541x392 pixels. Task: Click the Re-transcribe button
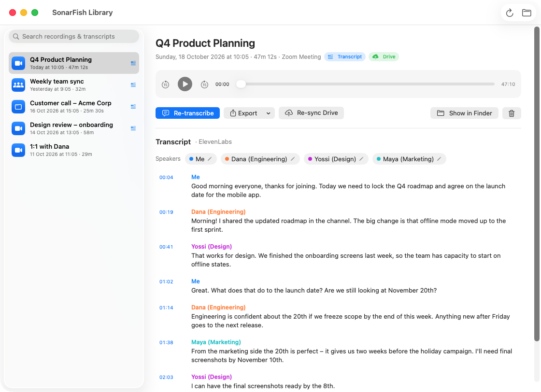click(x=188, y=113)
